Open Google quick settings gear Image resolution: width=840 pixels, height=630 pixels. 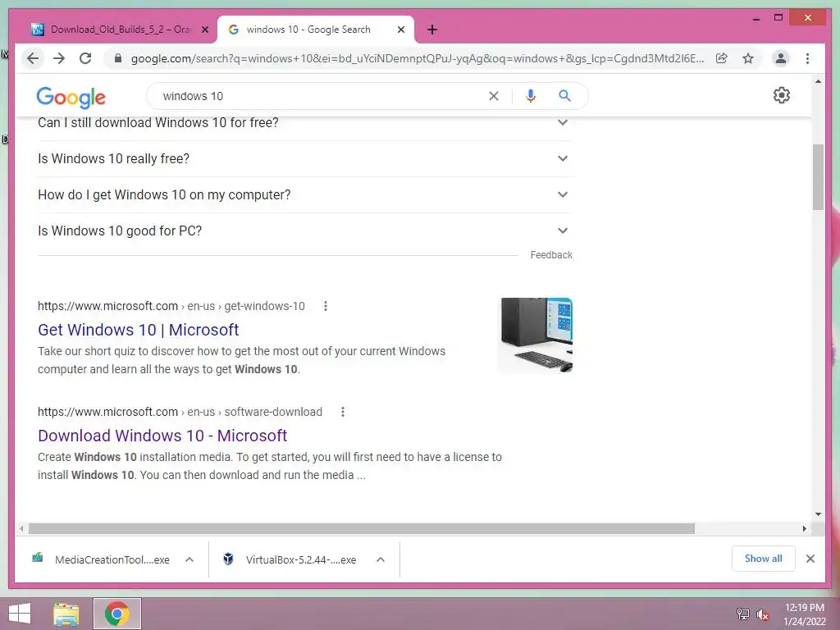point(782,95)
